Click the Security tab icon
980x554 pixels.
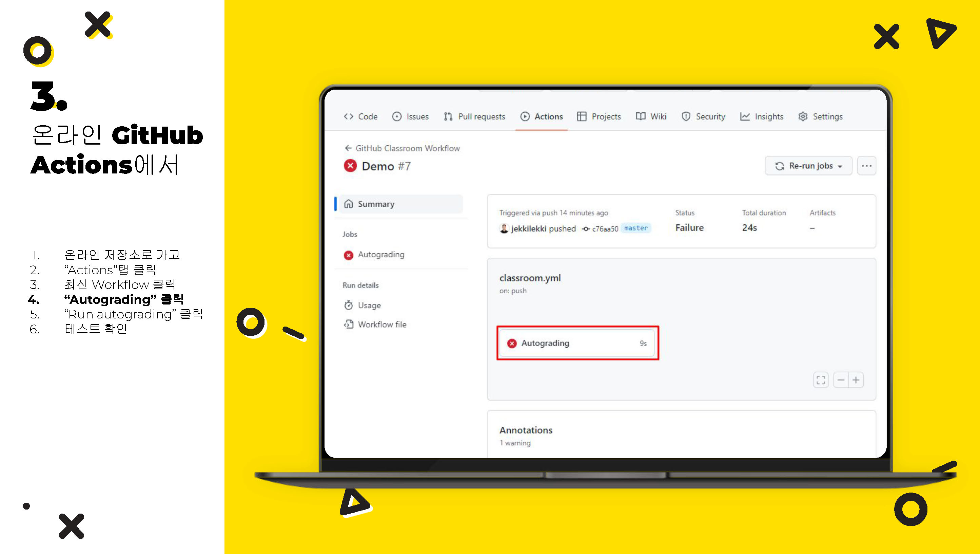(x=684, y=116)
